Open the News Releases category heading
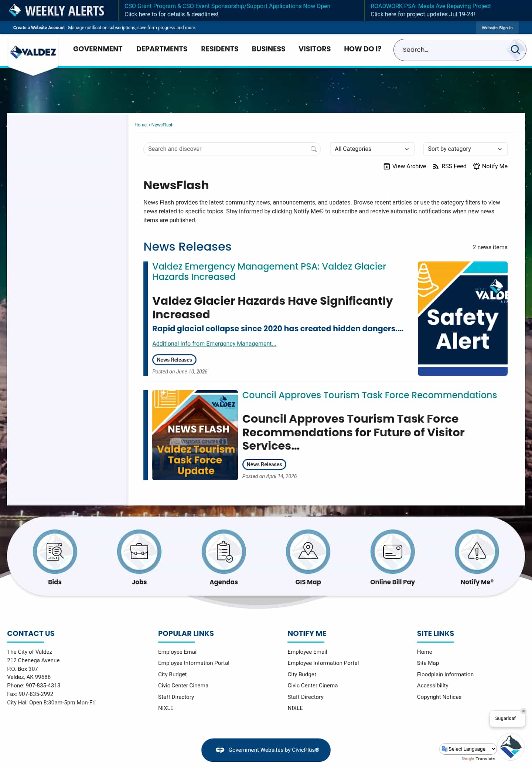Image resolution: width=532 pixels, height=768 pixels. coord(187,247)
